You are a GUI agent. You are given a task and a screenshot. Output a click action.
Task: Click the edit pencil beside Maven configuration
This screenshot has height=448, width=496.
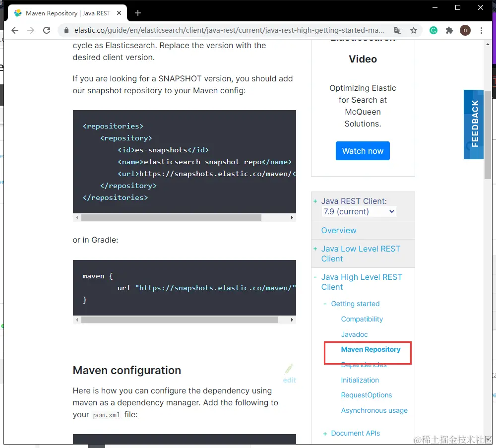289,373
